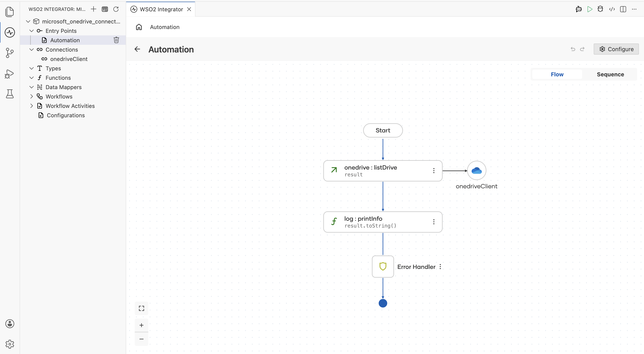The image size is (644, 354).
Task: Open the Explorer files icon in activity bar
Action: (10, 12)
